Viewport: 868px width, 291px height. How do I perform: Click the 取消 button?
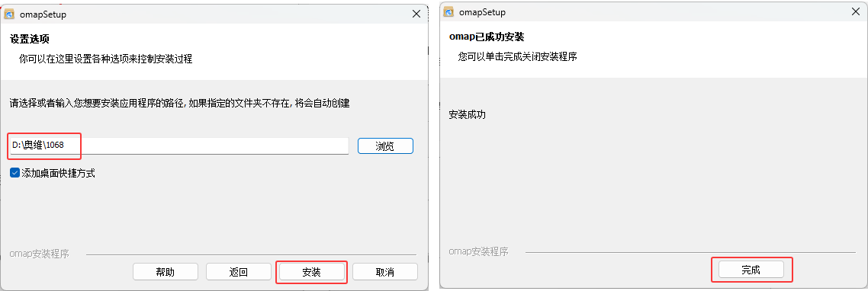coord(384,272)
